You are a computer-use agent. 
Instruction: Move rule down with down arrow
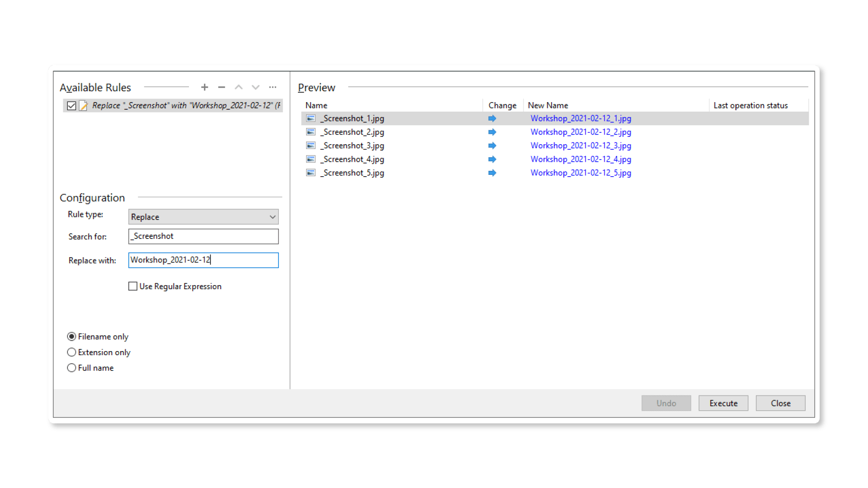255,87
